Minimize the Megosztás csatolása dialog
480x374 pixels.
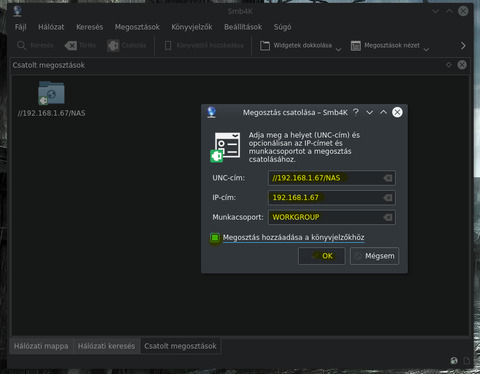(369, 112)
